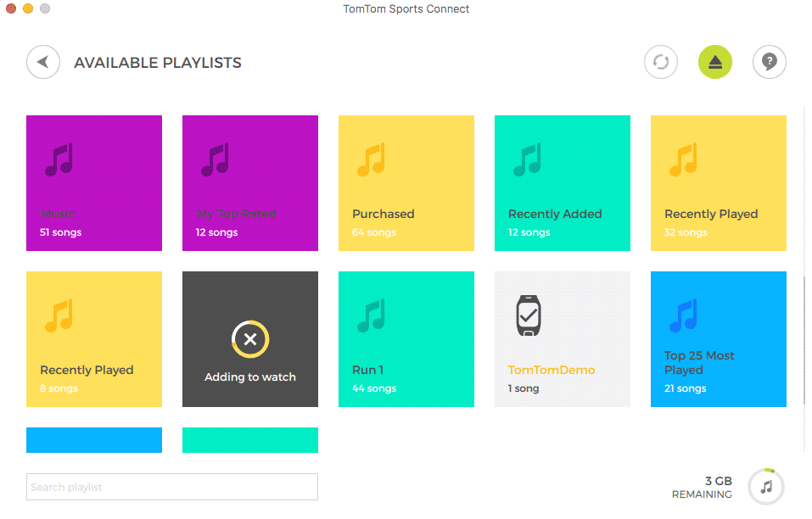This screenshot has height=519, width=812.
Task: Click the 44 songs count text
Action: (374, 388)
